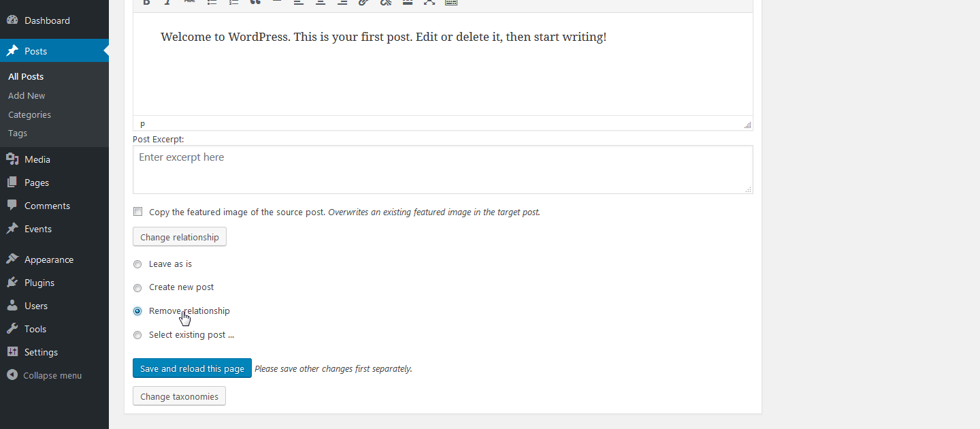Screen dimensions: 980x429
Task: Click the Appearance paintbrush icon
Action: [x=12, y=259]
